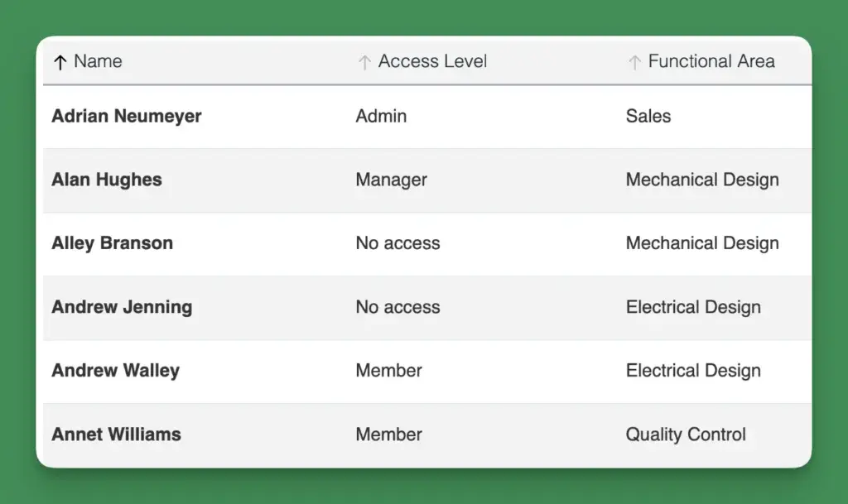Click the sort arrow beside Access Level

[364, 62]
